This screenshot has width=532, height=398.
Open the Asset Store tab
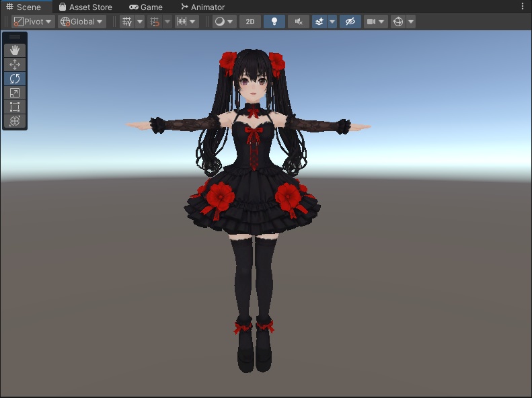85,7
